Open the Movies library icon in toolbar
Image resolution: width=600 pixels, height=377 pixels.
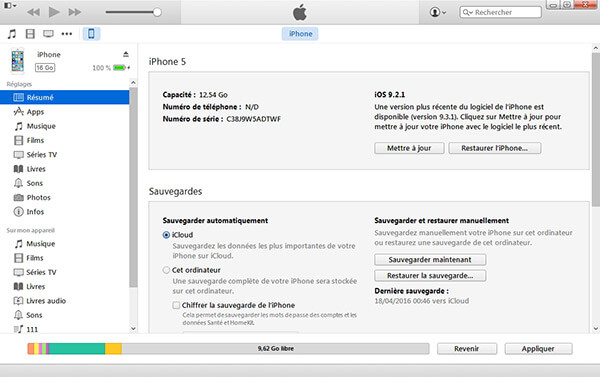point(30,34)
